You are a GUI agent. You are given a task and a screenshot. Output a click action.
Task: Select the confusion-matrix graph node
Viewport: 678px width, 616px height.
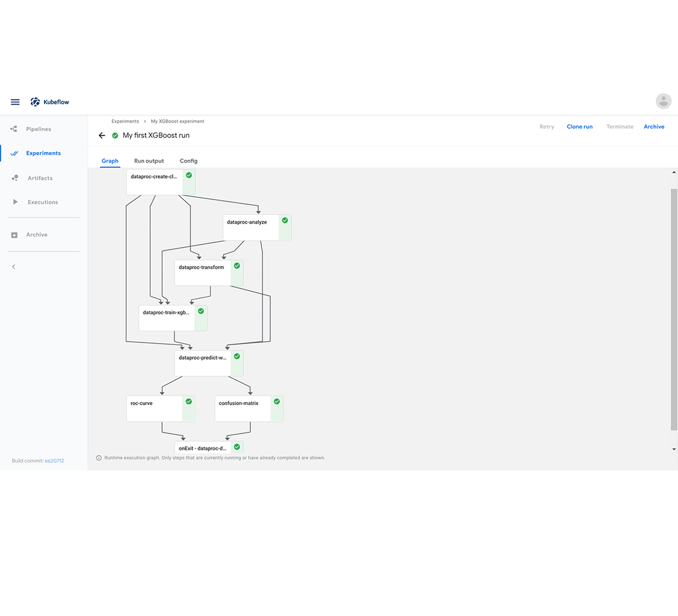tap(249, 408)
